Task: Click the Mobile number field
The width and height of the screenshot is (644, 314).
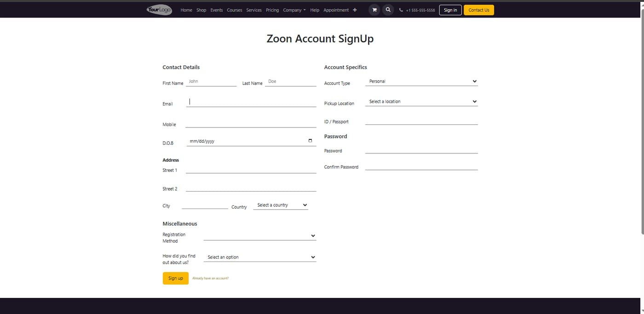Action: pyautogui.click(x=251, y=123)
